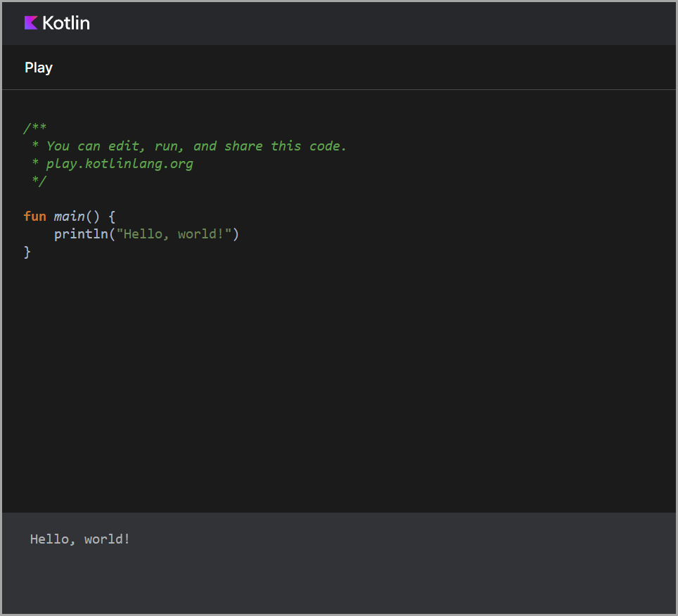678x616 pixels.
Task: Click the closing brace of main
Action: pos(27,252)
